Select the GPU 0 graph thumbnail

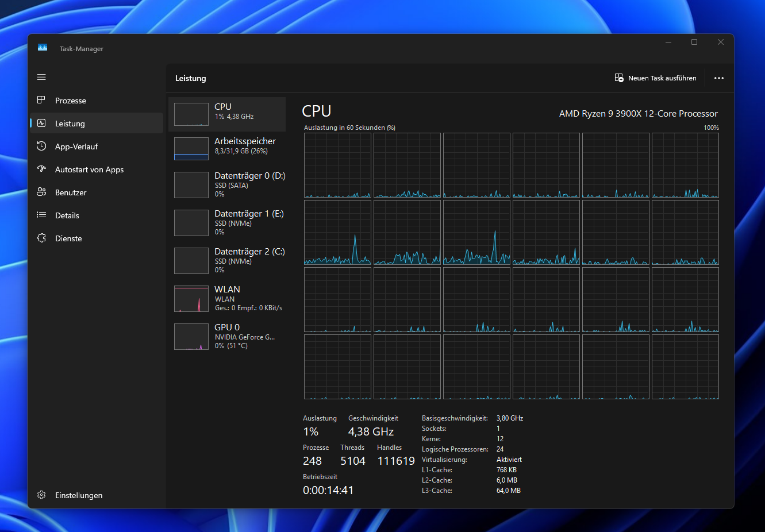(x=191, y=337)
